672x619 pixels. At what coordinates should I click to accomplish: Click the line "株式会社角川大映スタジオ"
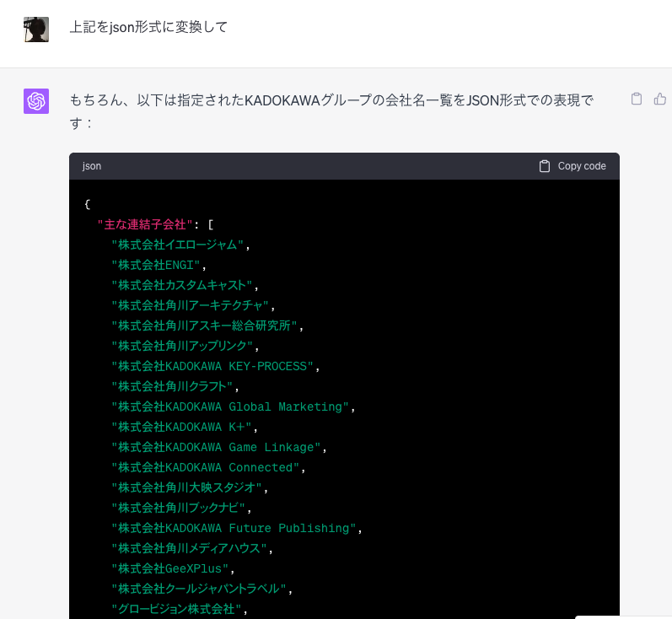click(x=187, y=487)
